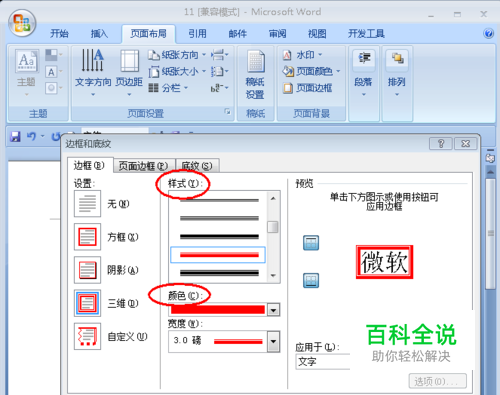Open the 颜色 color dropdown

coord(273,310)
